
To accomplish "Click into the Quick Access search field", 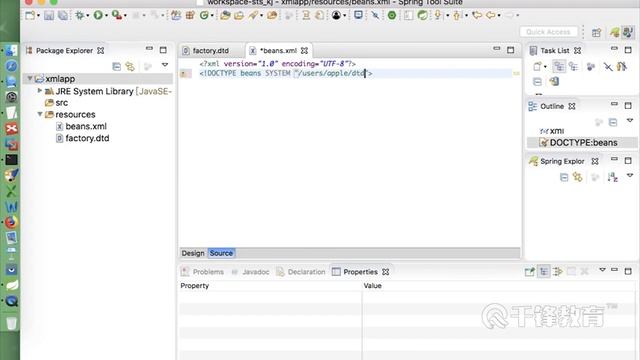I will (x=548, y=32).
